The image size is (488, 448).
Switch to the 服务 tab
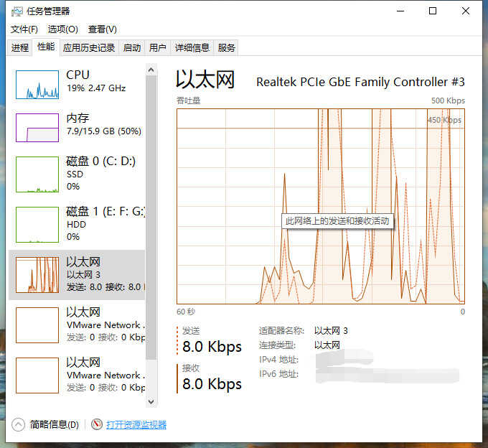point(227,48)
